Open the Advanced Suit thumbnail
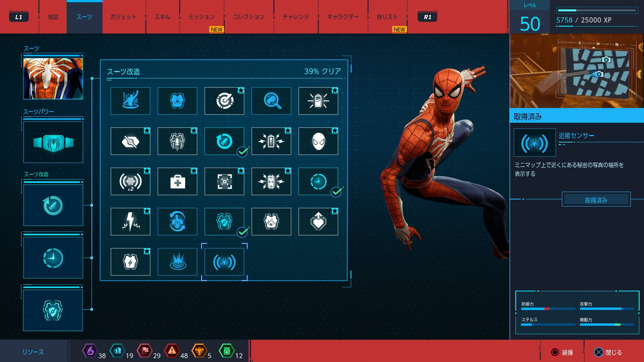 coord(53,78)
